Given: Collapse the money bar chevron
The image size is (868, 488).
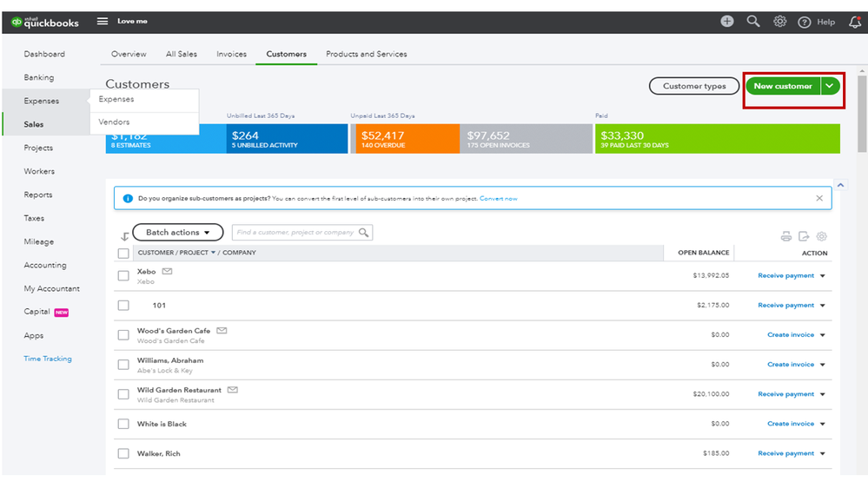Looking at the screenshot, I should [x=840, y=185].
